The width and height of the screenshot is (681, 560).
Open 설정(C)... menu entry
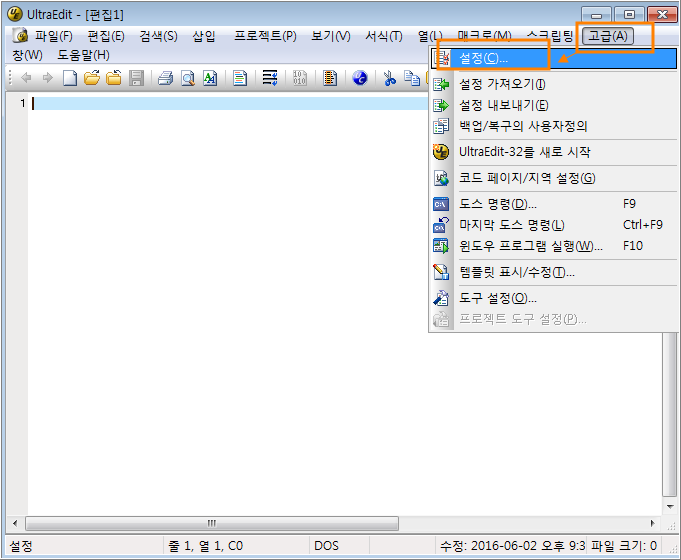(554, 58)
